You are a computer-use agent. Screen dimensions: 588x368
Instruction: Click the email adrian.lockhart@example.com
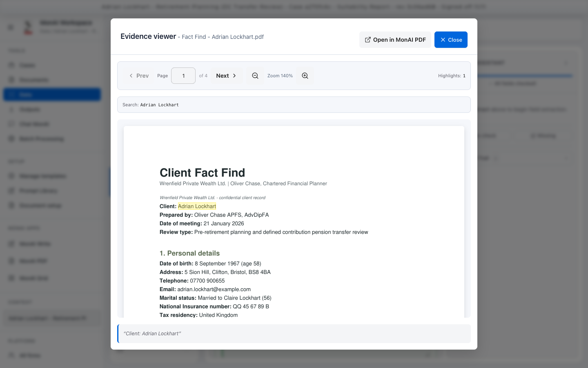[214, 289]
